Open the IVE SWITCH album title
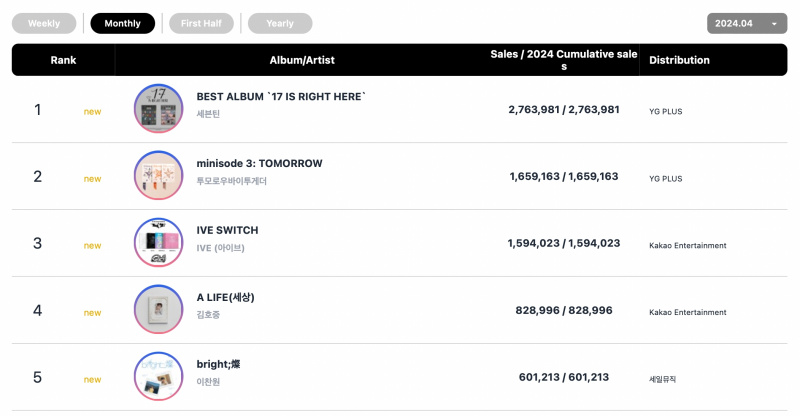Viewport: 800px width, 416px height. (227, 230)
